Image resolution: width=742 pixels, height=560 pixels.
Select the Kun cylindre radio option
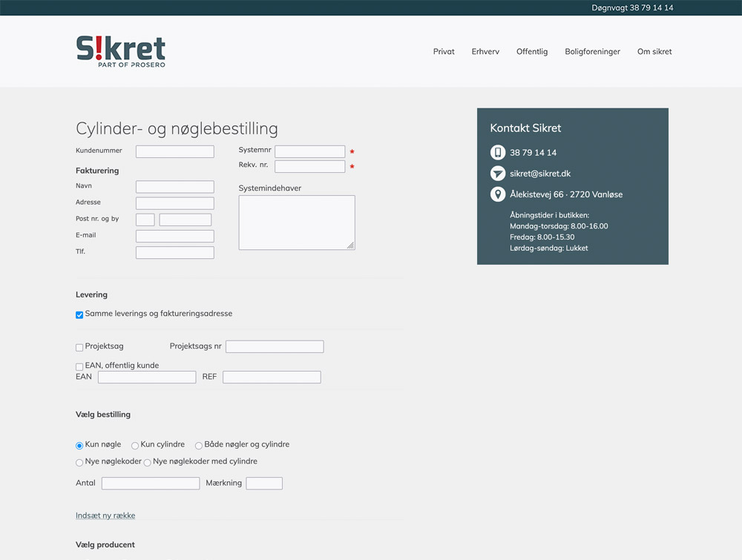click(135, 446)
